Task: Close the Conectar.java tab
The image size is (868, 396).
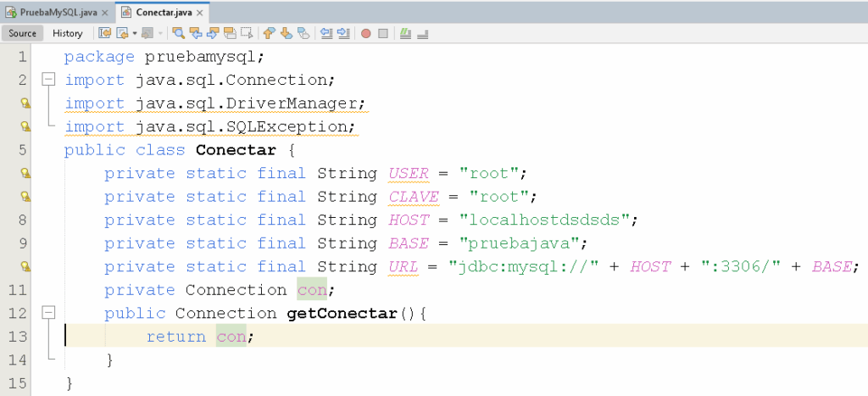Action: (202, 13)
